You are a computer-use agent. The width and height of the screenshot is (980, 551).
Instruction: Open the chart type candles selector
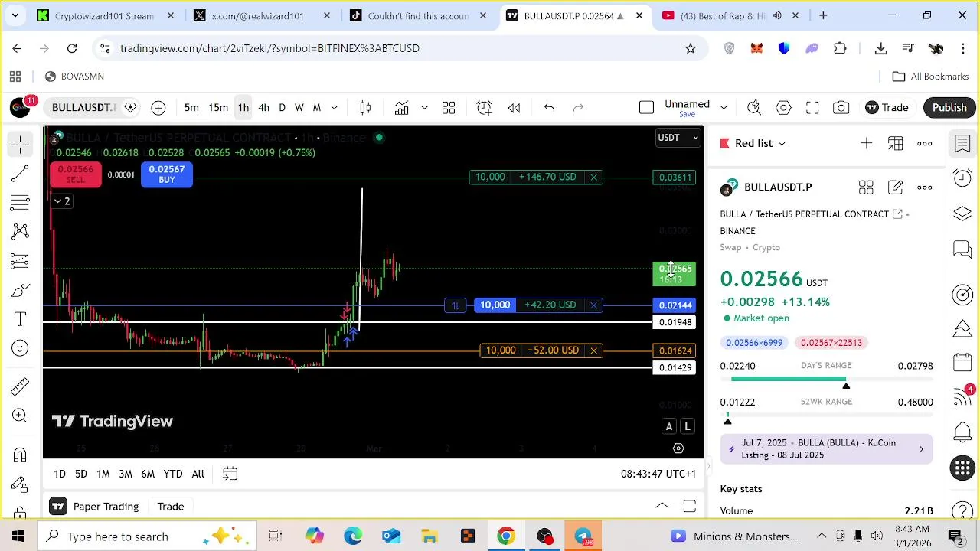tap(365, 108)
